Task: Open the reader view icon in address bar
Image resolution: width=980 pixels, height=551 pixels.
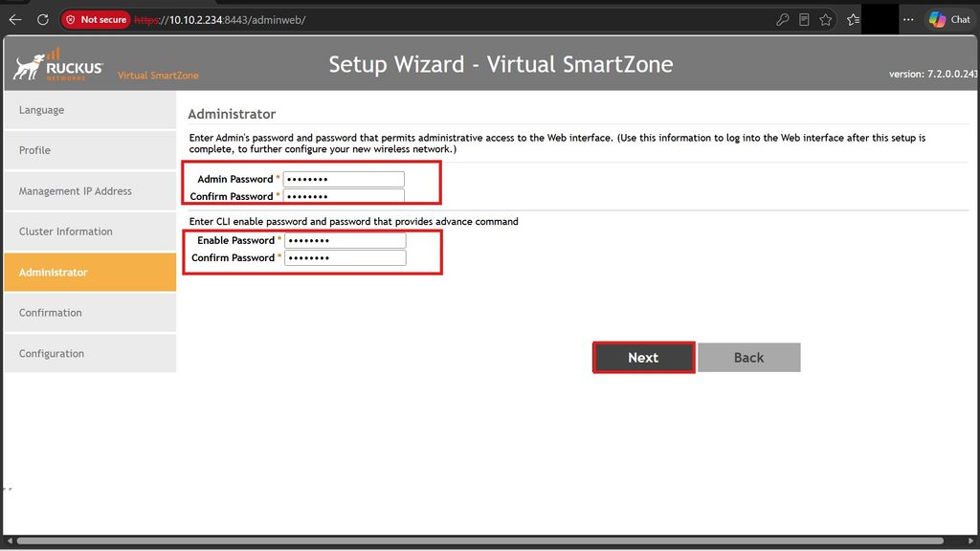Action: 804,20
